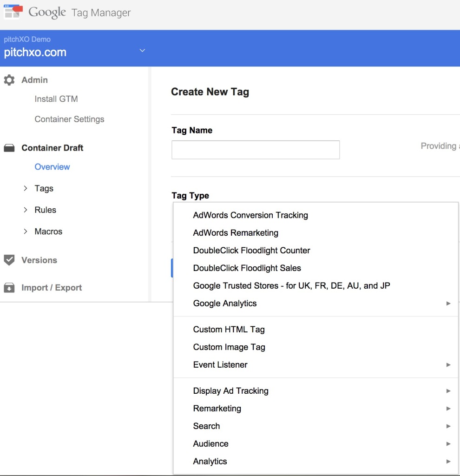This screenshot has width=460, height=476.
Task: Select AdWords Conversion Tracking tag type
Action: click(x=315, y=215)
